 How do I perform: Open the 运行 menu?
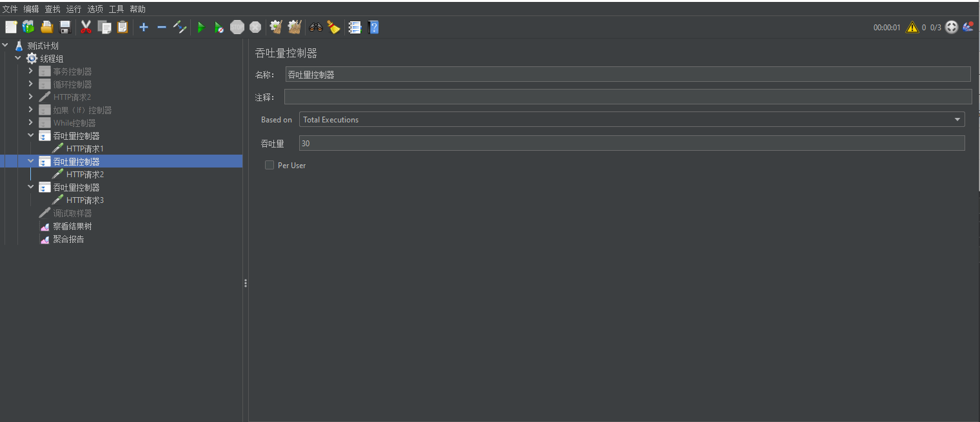73,9
